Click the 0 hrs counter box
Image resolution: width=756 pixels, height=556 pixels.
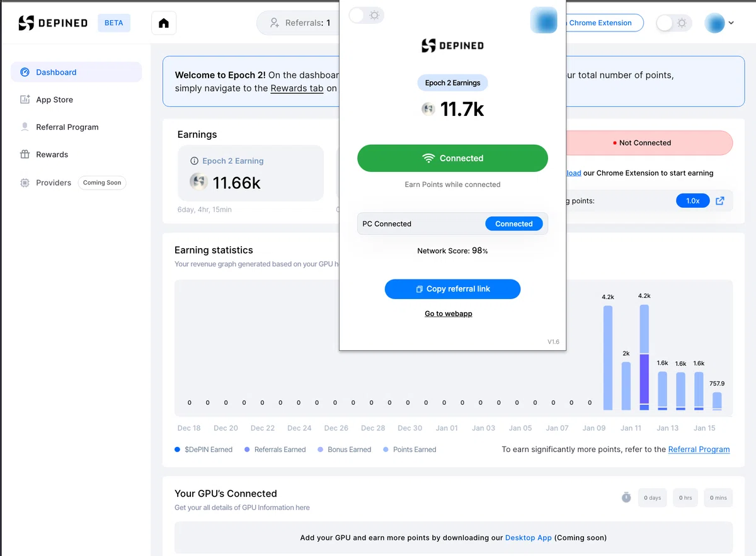pyautogui.click(x=685, y=497)
